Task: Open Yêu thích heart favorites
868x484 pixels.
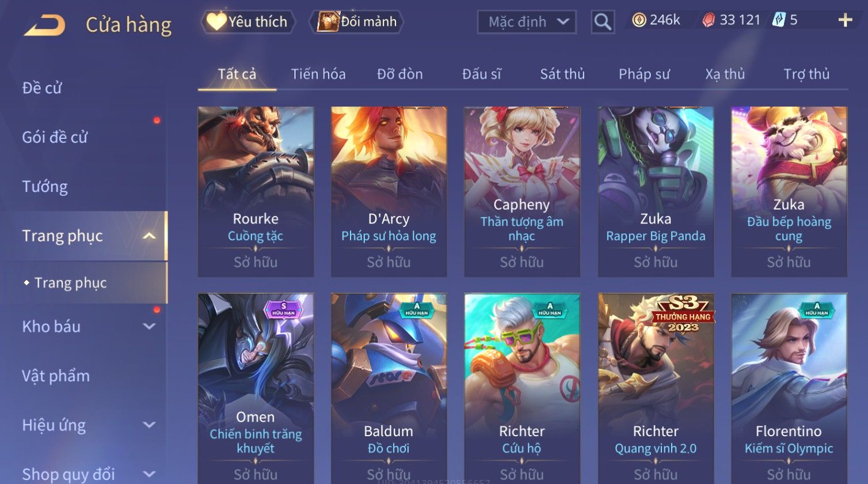Action: click(x=248, y=22)
